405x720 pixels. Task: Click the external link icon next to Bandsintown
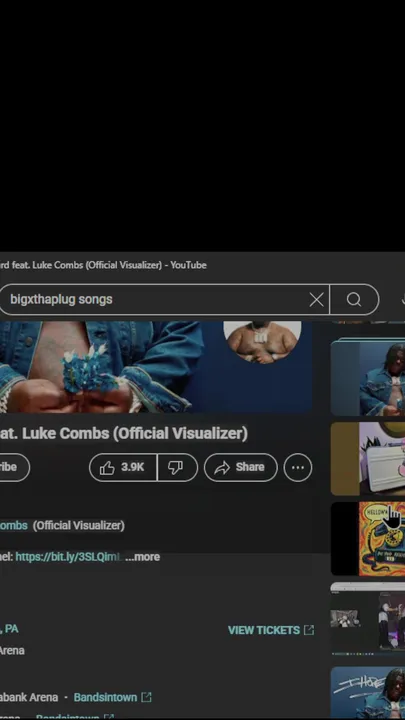(x=146, y=697)
